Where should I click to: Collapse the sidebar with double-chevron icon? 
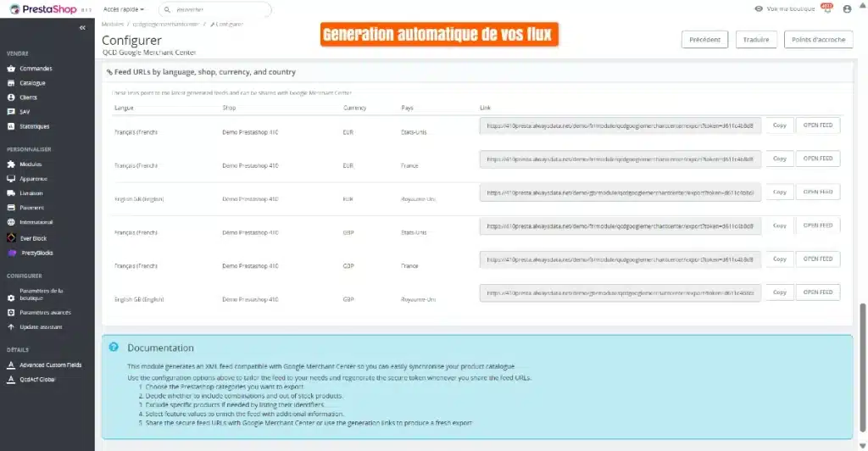click(82, 28)
